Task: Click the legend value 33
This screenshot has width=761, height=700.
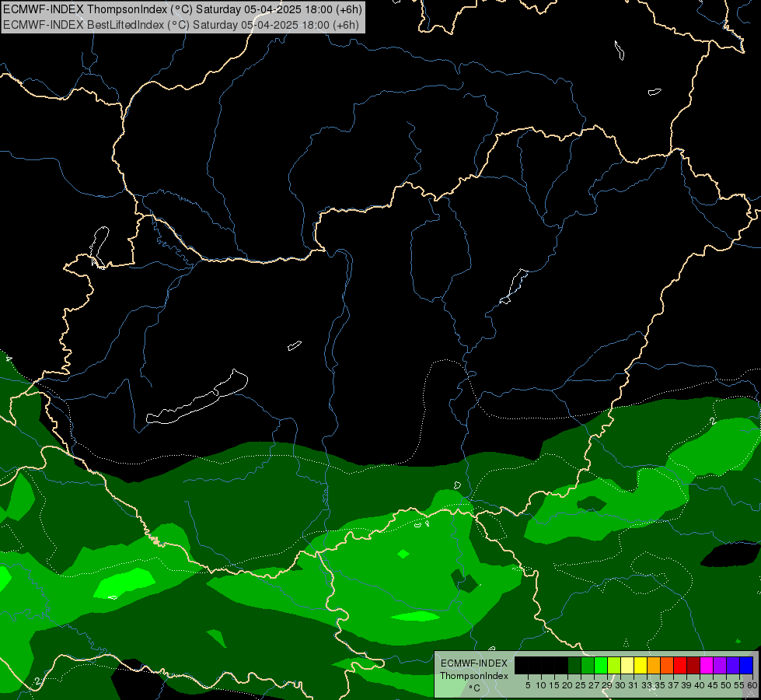Action: pos(647,685)
